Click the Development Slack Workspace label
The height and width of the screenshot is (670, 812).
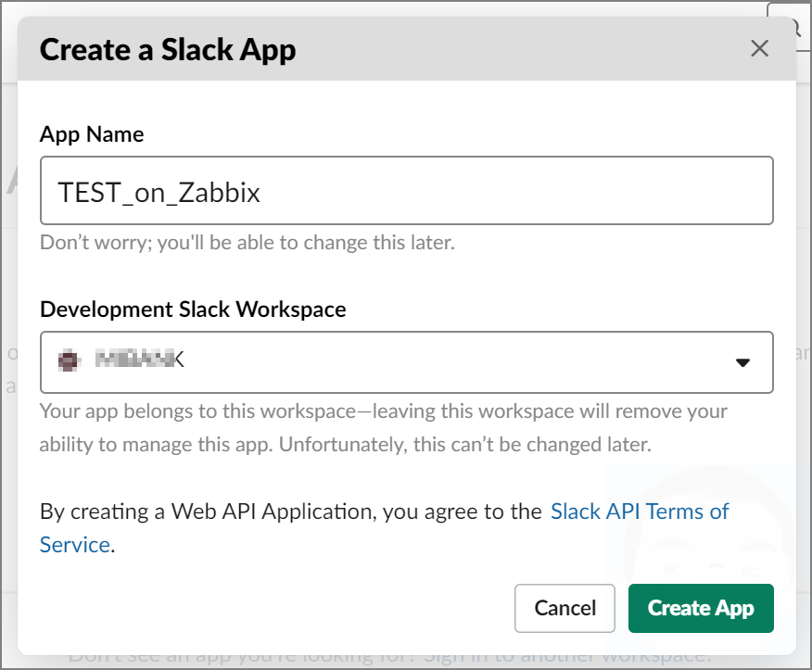(192, 310)
